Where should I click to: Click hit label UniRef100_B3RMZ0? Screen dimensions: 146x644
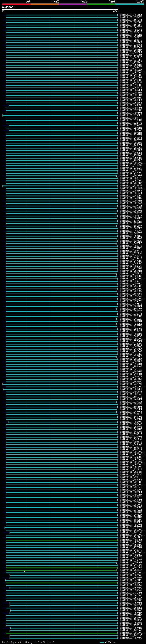coord(131,221)
